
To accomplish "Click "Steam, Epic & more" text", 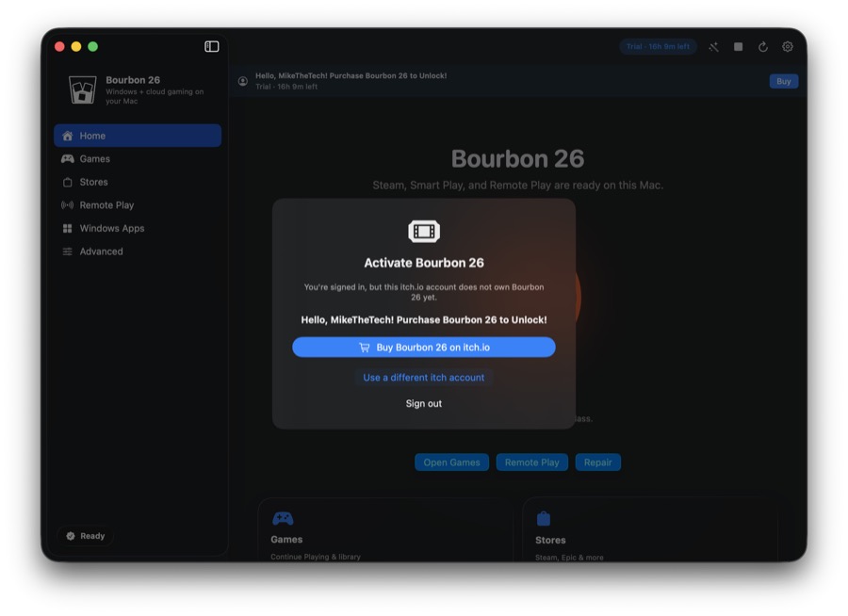I will coord(569,557).
